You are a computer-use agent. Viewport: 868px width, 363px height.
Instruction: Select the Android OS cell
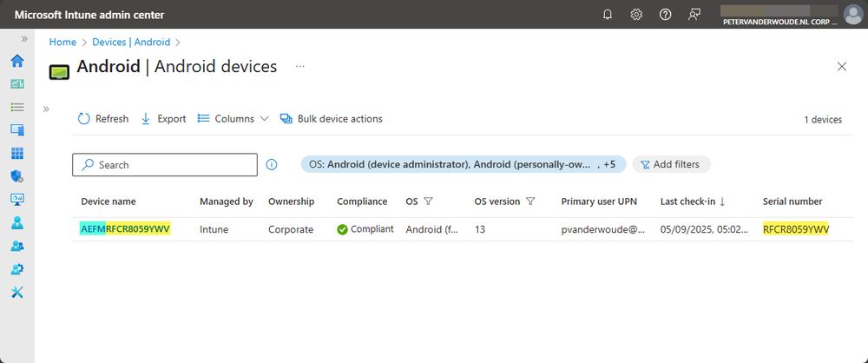(x=431, y=229)
